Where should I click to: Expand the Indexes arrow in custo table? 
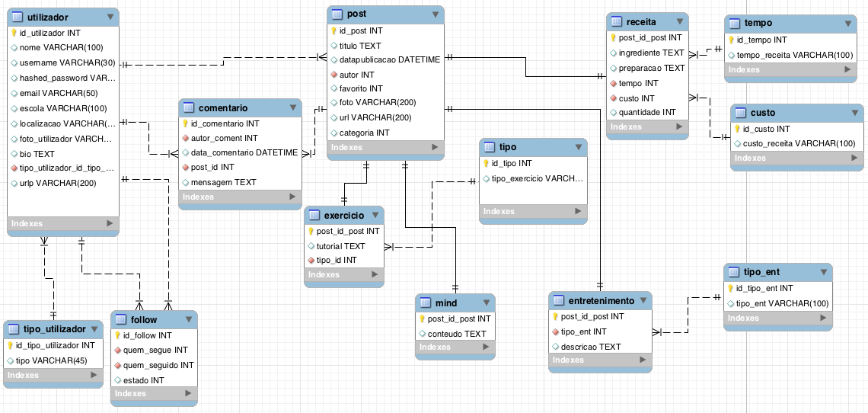(854, 158)
